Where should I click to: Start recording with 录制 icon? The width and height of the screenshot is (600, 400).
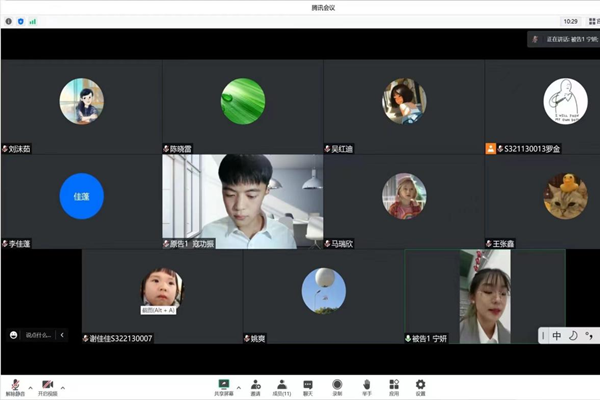click(337, 386)
